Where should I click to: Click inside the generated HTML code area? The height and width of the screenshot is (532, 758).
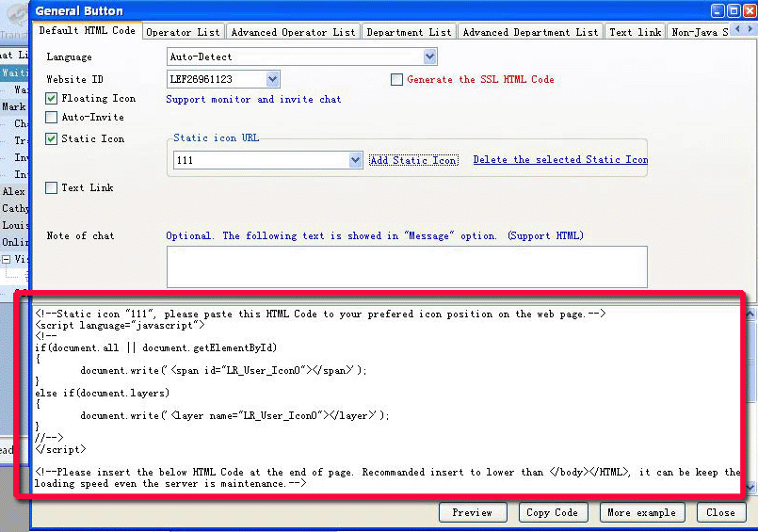(x=387, y=398)
